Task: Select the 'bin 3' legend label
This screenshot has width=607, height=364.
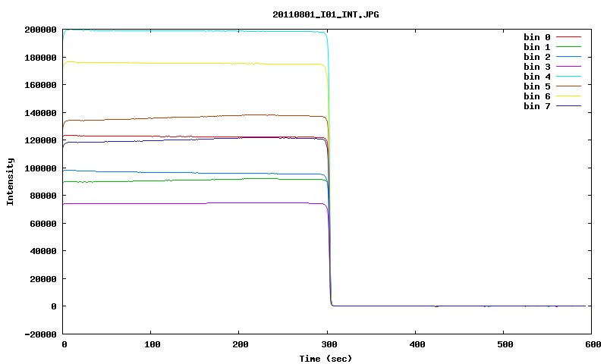Action: tap(537, 67)
